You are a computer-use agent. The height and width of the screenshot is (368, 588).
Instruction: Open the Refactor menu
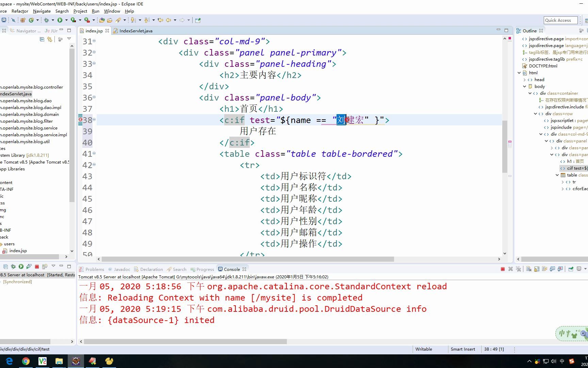pos(20,11)
